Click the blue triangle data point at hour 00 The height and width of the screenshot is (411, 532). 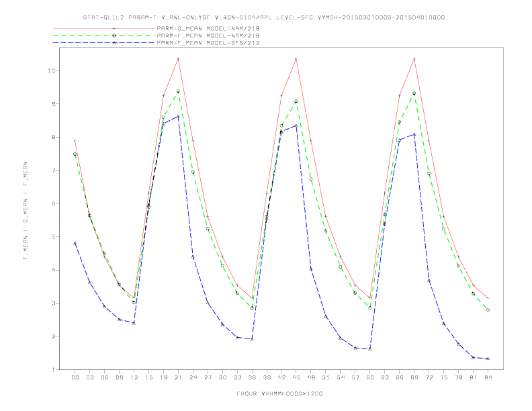75,243
